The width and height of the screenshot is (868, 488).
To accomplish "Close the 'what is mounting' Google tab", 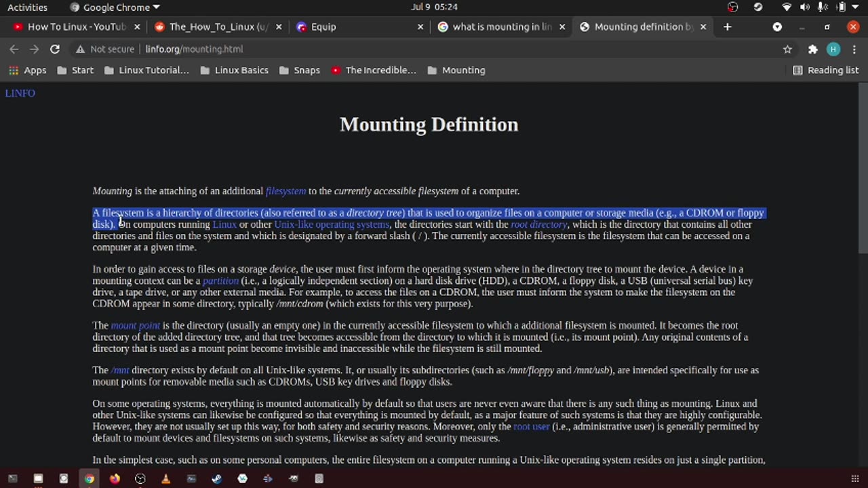I will (x=561, y=26).
